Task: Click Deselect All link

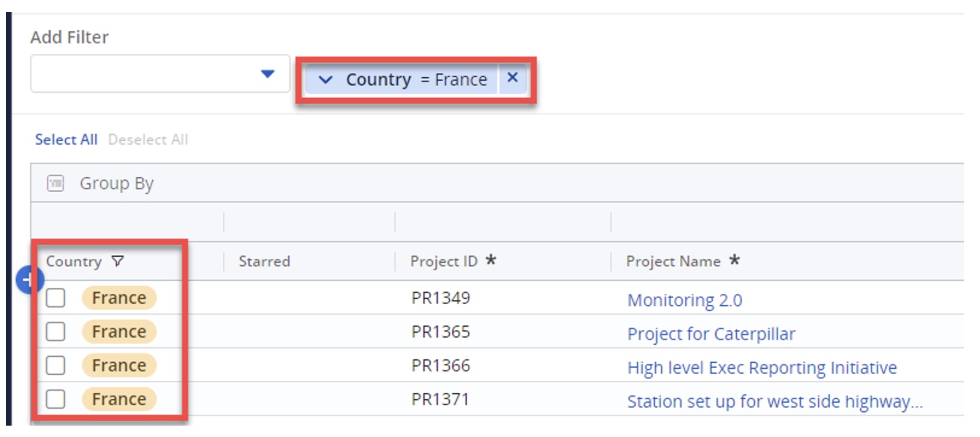Action: coord(148,139)
